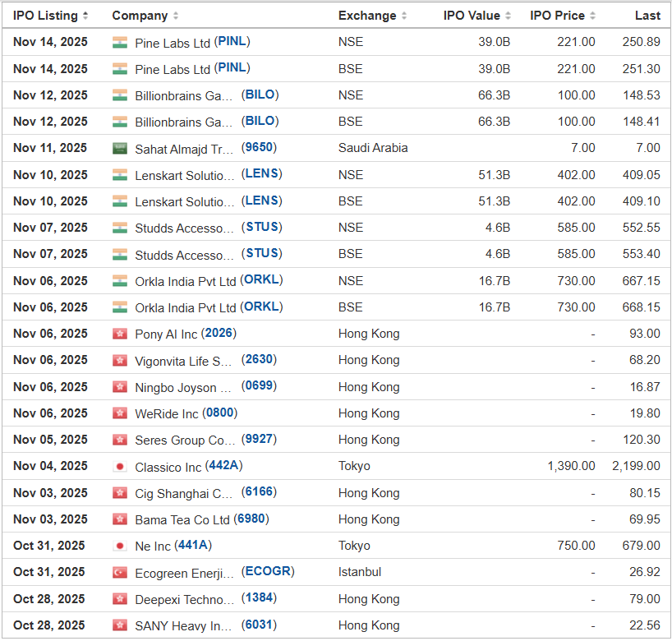Select Nov 04, 2025 date cell
Screen dimensions: 672x641
coord(50,466)
